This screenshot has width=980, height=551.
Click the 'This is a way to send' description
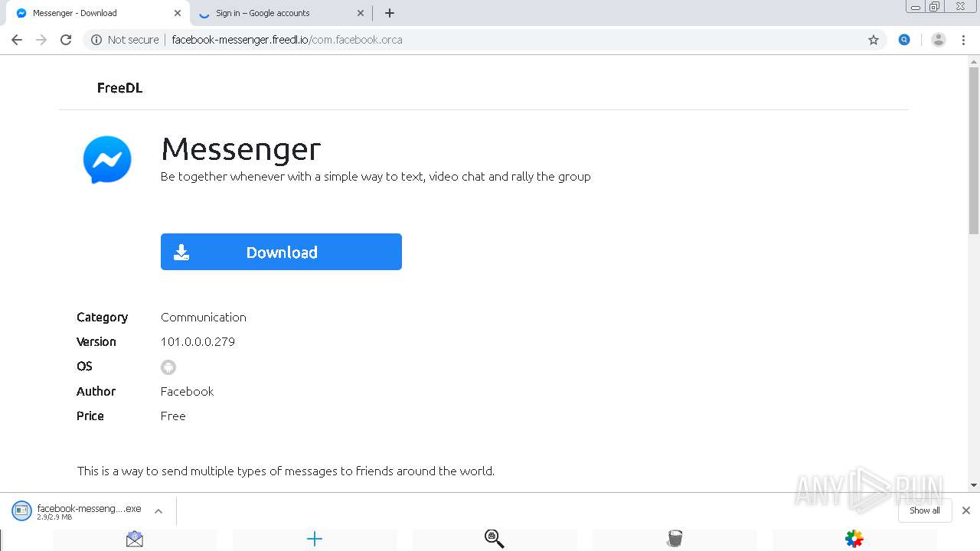pyautogui.click(x=286, y=471)
